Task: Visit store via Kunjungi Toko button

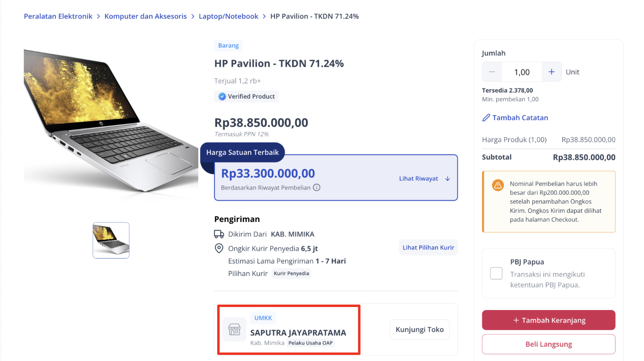Action: tap(420, 329)
